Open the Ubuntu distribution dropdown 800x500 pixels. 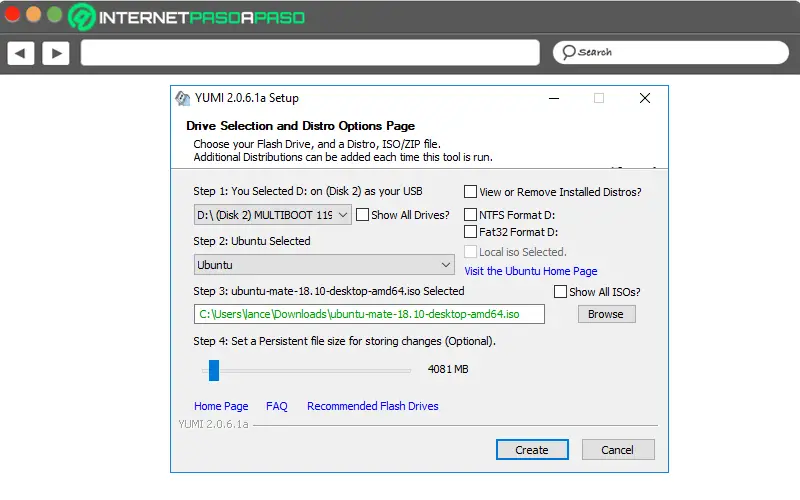(324, 265)
